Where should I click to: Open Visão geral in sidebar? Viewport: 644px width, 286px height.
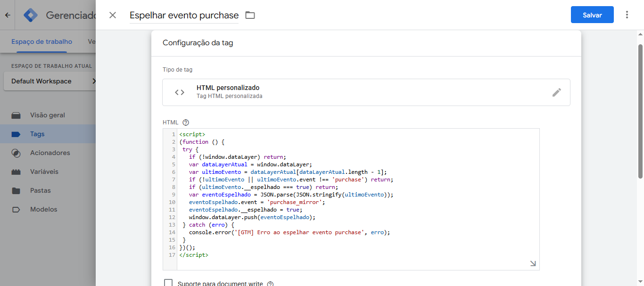coord(47,115)
